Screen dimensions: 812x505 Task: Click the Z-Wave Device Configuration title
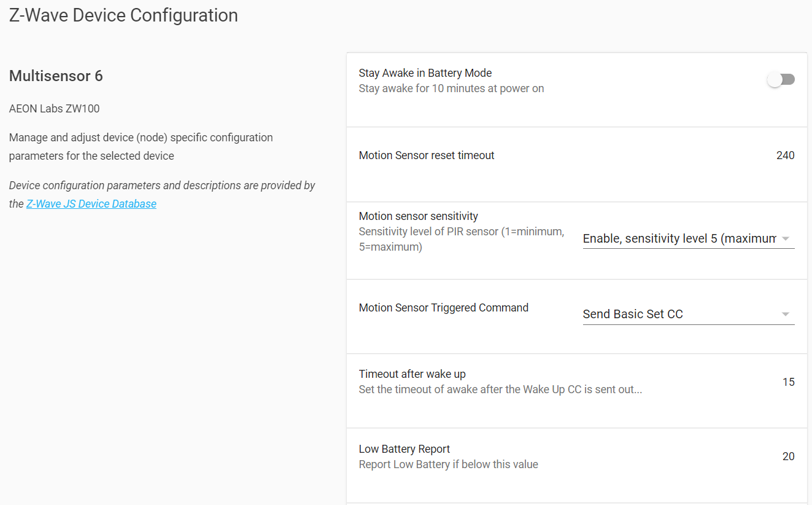pyautogui.click(x=123, y=15)
